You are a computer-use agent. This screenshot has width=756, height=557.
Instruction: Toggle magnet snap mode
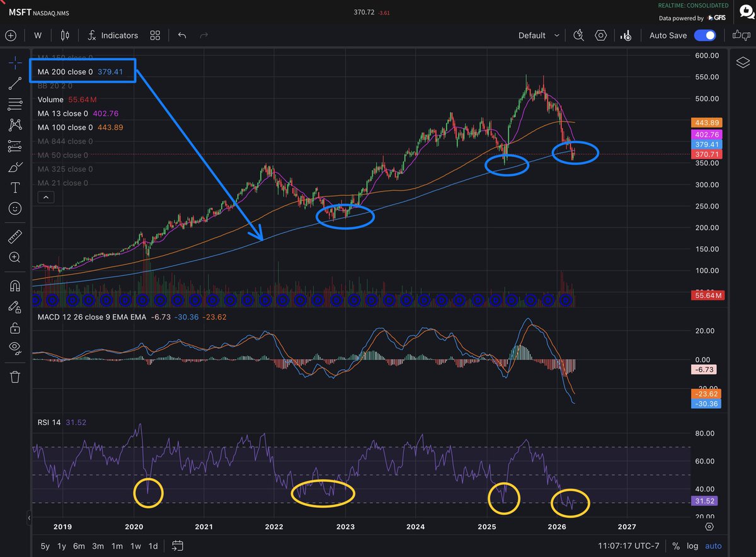click(x=15, y=286)
